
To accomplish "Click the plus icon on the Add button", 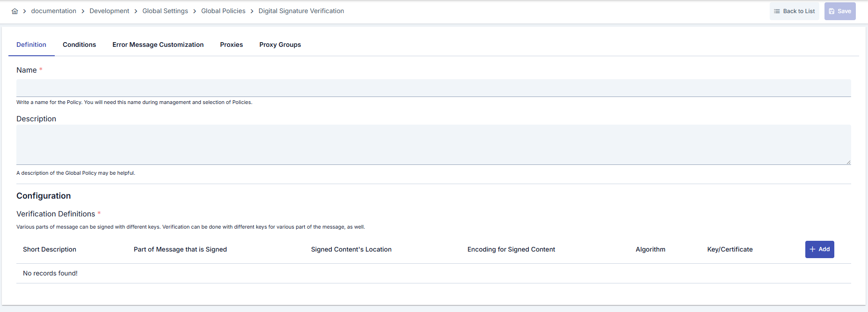I will click(813, 249).
